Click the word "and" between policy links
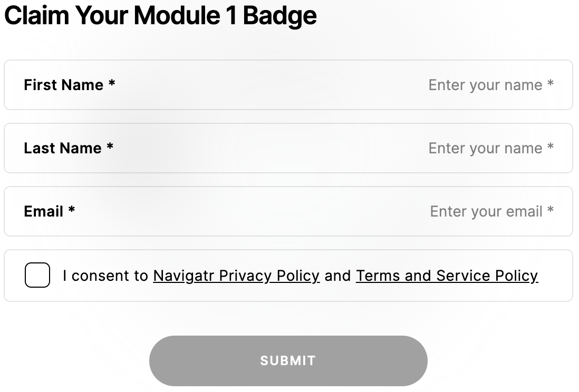The image size is (579, 392). pos(337,276)
